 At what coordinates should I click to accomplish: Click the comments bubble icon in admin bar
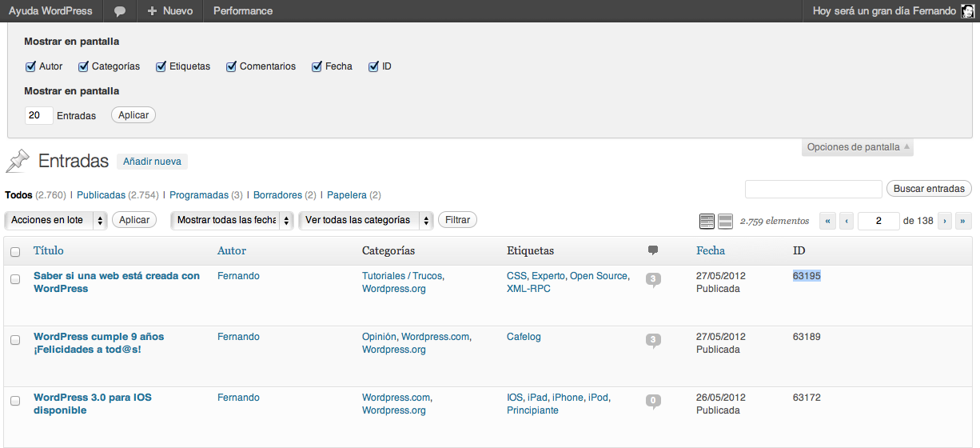coord(120,11)
